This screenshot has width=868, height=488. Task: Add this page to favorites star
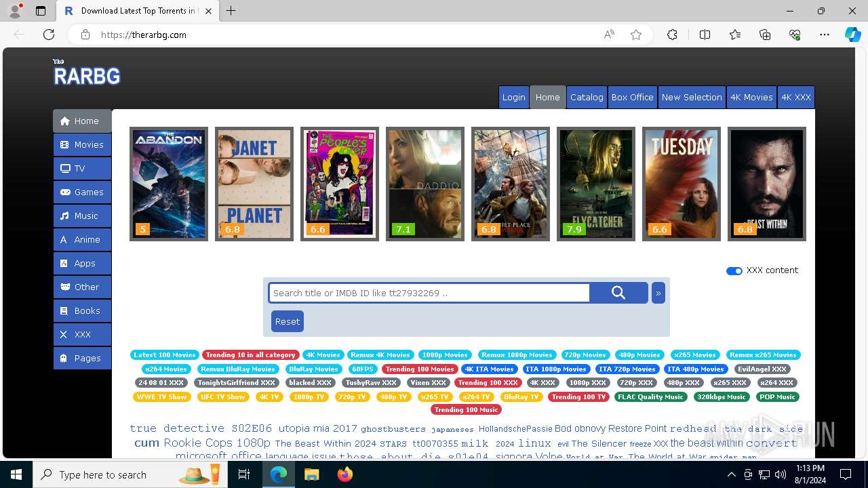coord(635,35)
